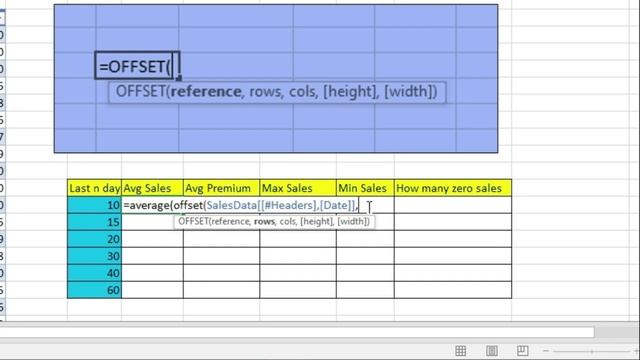640x360 pixels.
Task: Click inside the =average(offset( formula cell
Action: click(x=241, y=205)
